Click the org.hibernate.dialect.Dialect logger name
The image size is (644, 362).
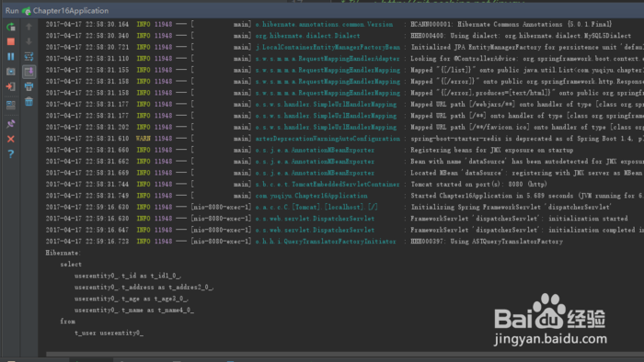[307, 36]
